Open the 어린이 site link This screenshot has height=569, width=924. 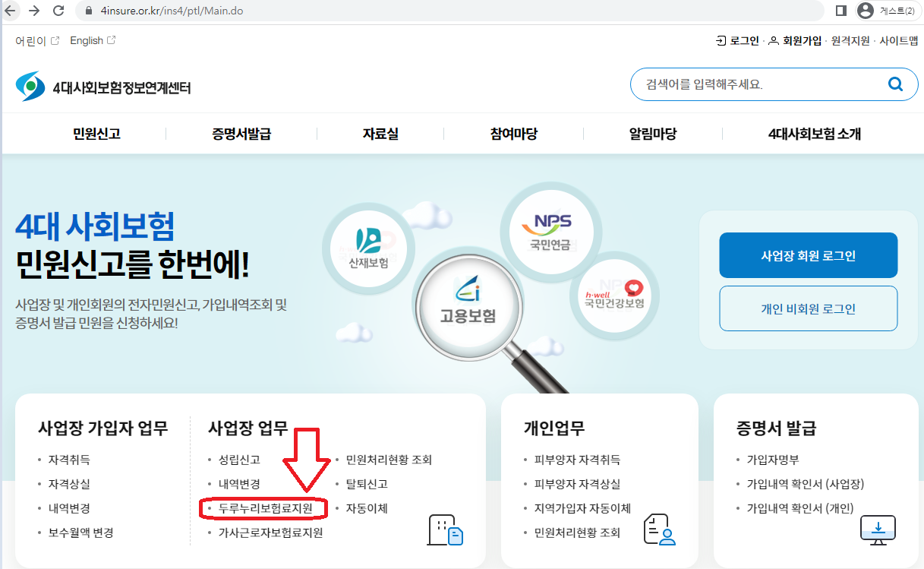coord(37,41)
